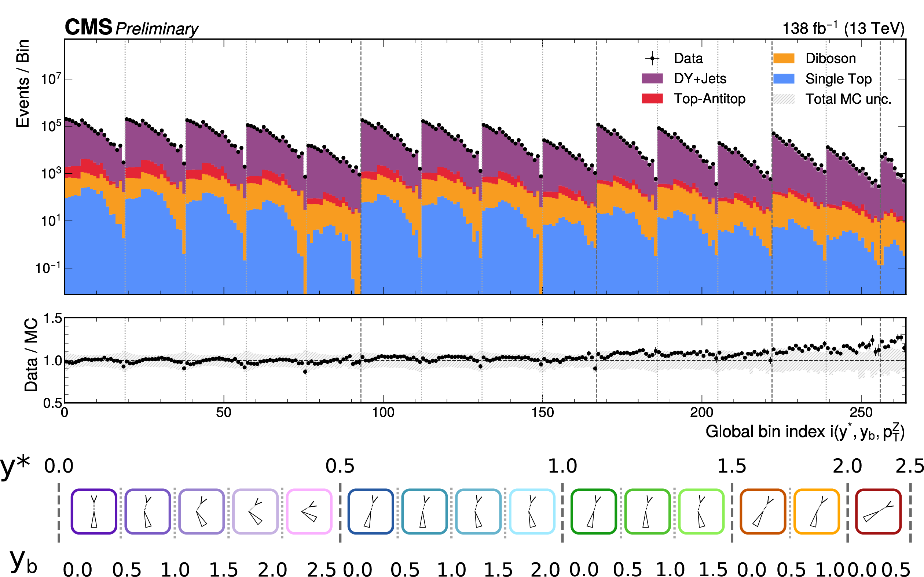The width and height of the screenshot is (924, 577).
Task: Click the bright amber-yellow rounded box
Action: pos(816,511)
